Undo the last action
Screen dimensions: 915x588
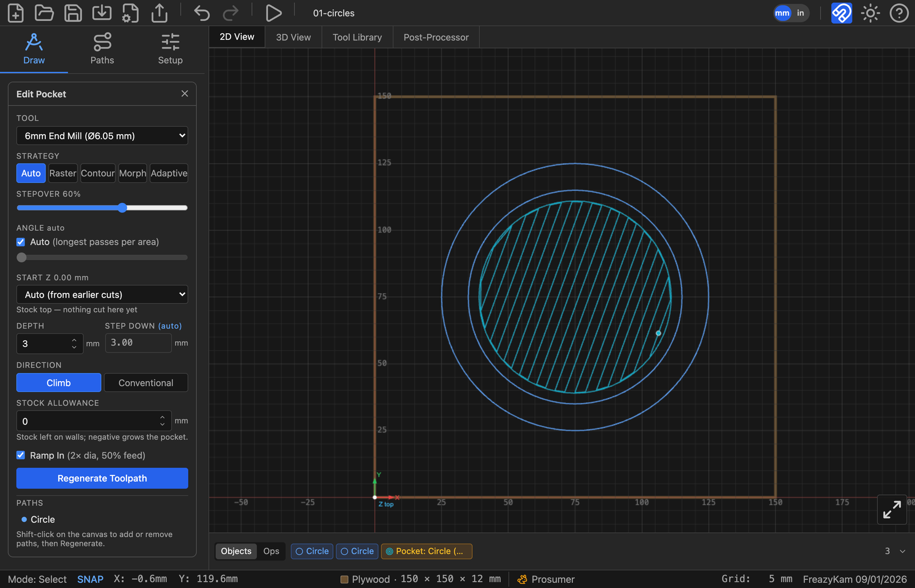click(201, 13)
